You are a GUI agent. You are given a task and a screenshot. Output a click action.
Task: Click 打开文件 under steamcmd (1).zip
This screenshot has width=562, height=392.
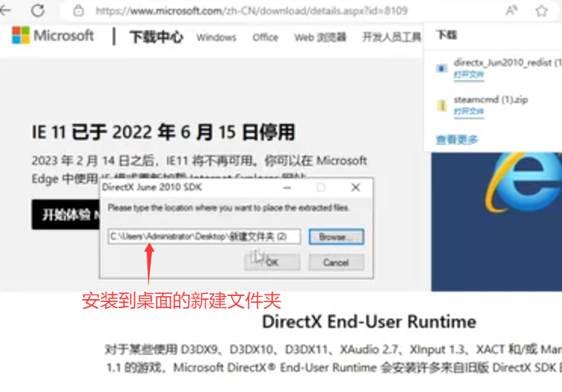(468, 112)
